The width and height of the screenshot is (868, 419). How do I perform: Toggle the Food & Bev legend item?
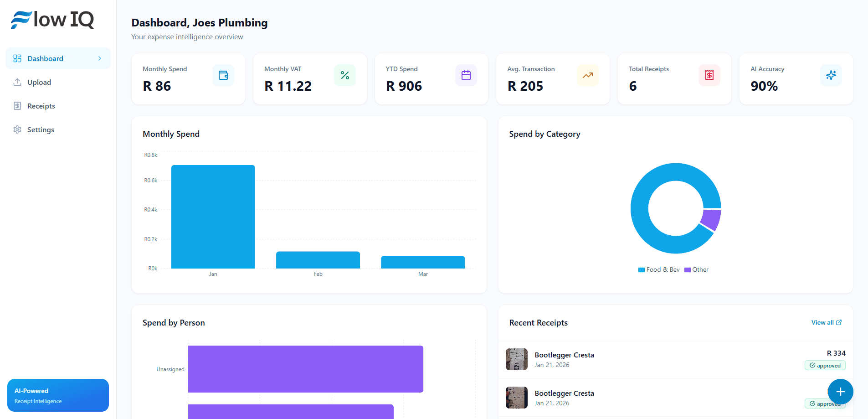pyautogui.click(x=658, y=269)
